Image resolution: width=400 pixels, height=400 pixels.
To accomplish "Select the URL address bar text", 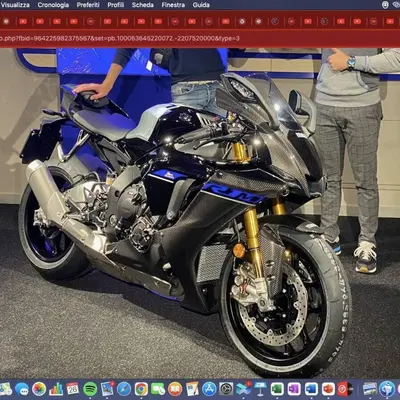I will click(x=120, y=38).
